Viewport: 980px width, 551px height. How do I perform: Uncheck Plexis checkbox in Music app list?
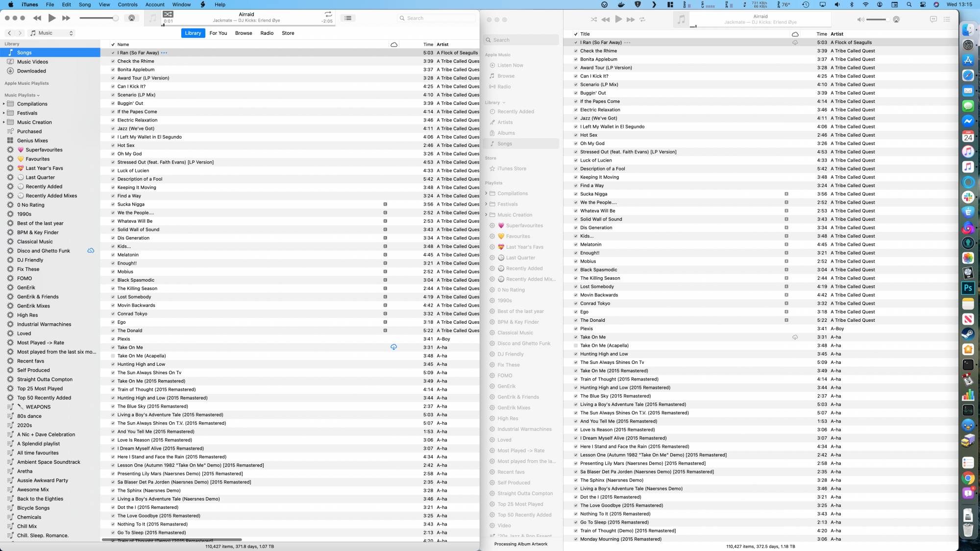coord(576,329)
